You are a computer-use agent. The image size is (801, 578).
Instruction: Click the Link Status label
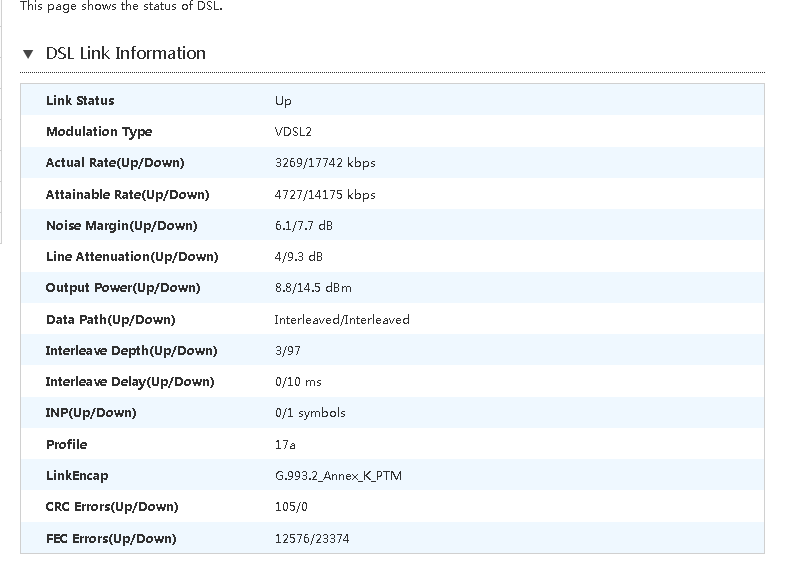[x=80, y=101]
